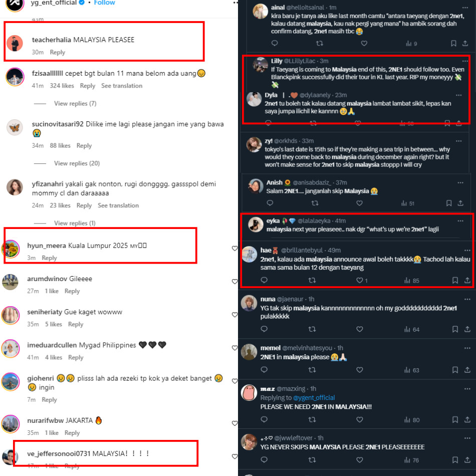View analytics on ainal's tweet
Screen dimensions: 476x476
pyautogui.click(x=411, y=44)
